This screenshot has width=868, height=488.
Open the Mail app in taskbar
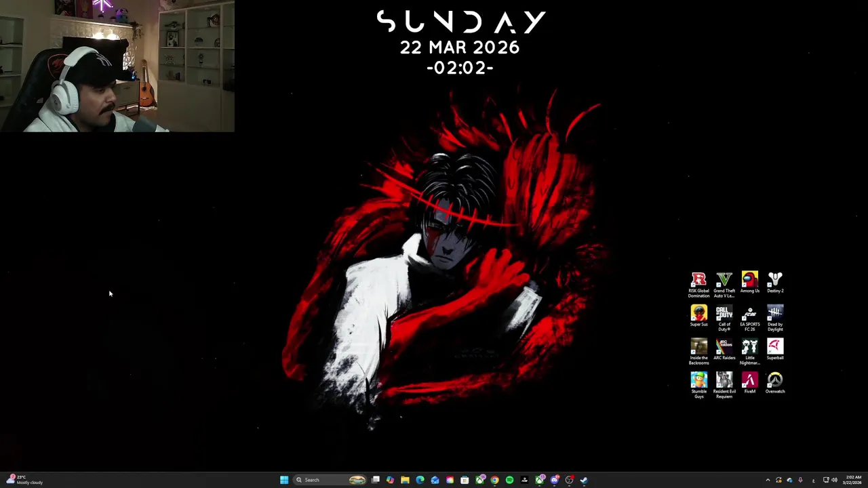point(435,480)
